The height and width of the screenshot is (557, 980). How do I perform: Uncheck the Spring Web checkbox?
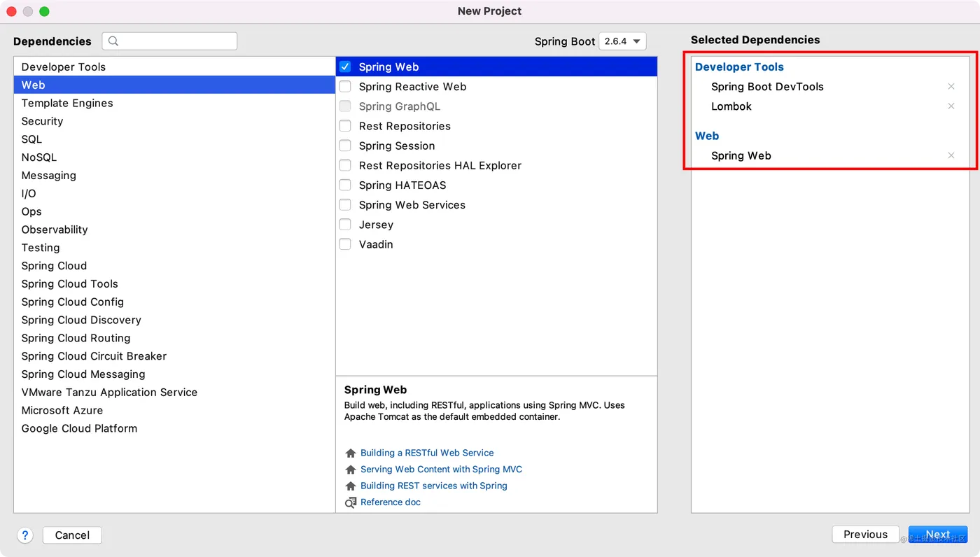point(345,66)
